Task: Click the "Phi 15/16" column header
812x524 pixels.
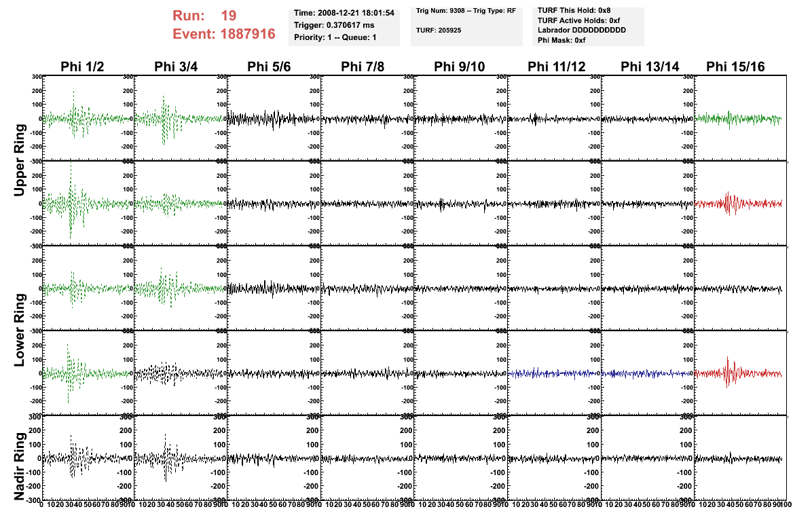Action: click(735, 67)
